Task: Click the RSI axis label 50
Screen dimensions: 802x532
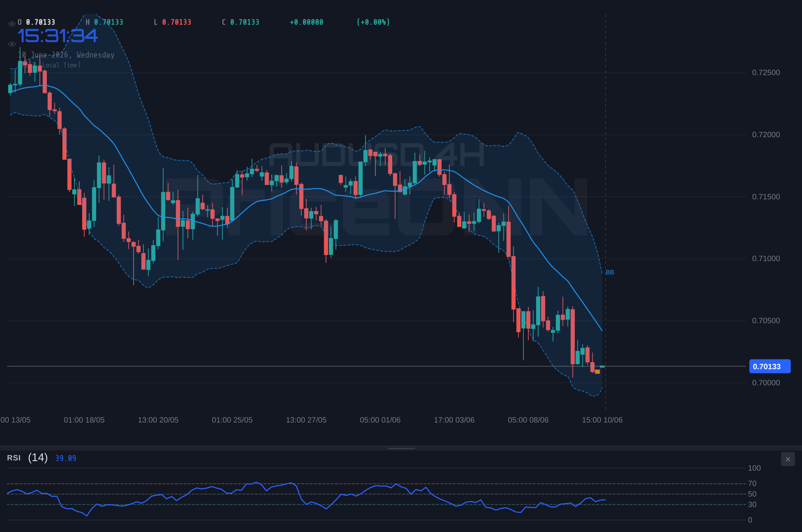Action: coord(752,494)
